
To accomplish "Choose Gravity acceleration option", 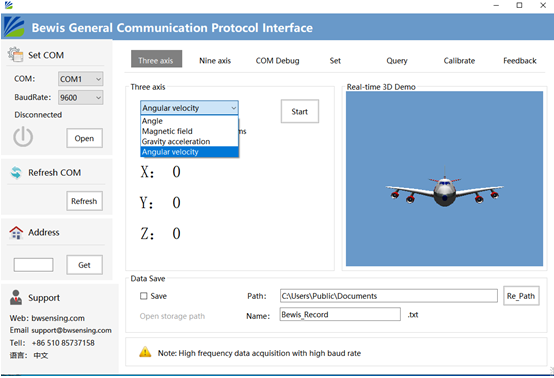I will 176,141.
